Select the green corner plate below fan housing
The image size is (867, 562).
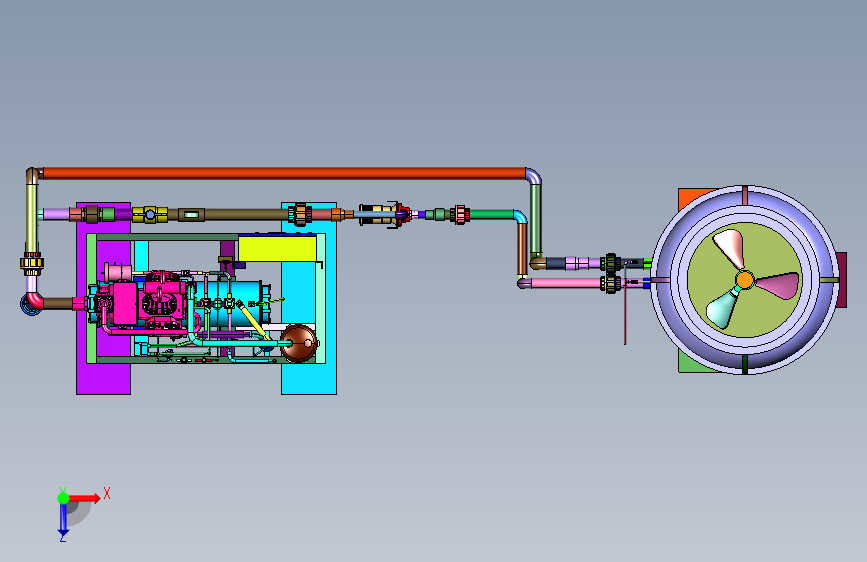[690, 363]
